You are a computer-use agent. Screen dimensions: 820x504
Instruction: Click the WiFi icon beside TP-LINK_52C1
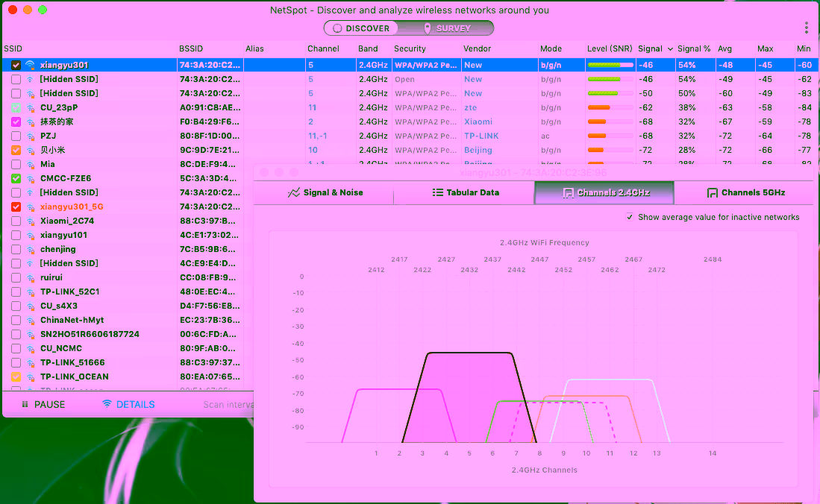(31, 292)
